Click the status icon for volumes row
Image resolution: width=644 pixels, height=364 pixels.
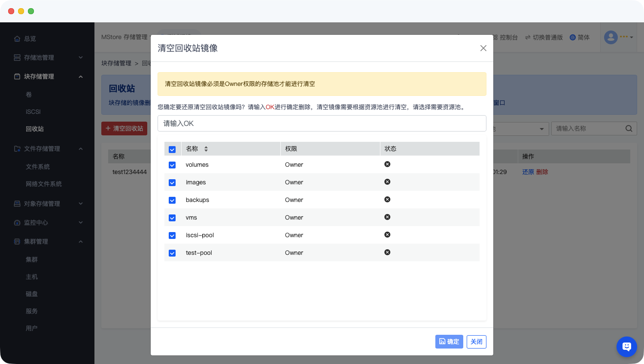click(387, 164)
